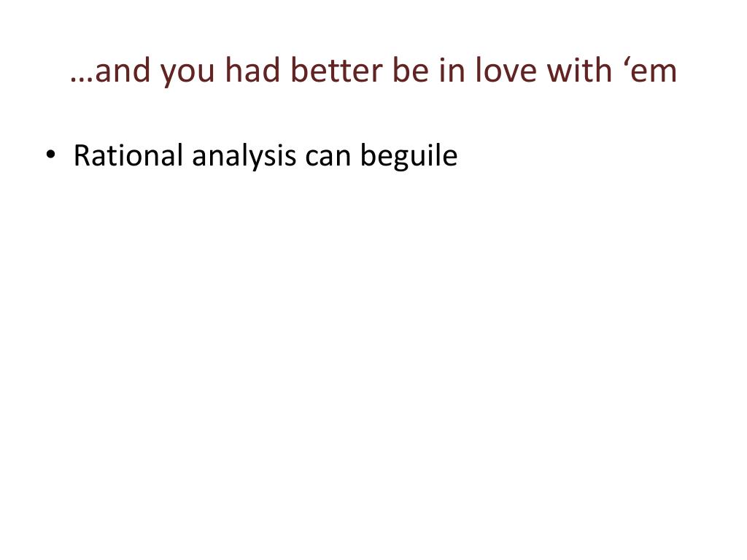Click the word 'in' in the title
This screenshot has height=560, width=747.
tap(452, 71)
